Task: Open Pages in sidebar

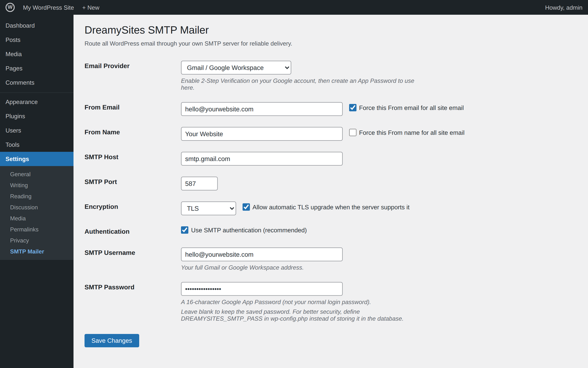Action: 37,68
